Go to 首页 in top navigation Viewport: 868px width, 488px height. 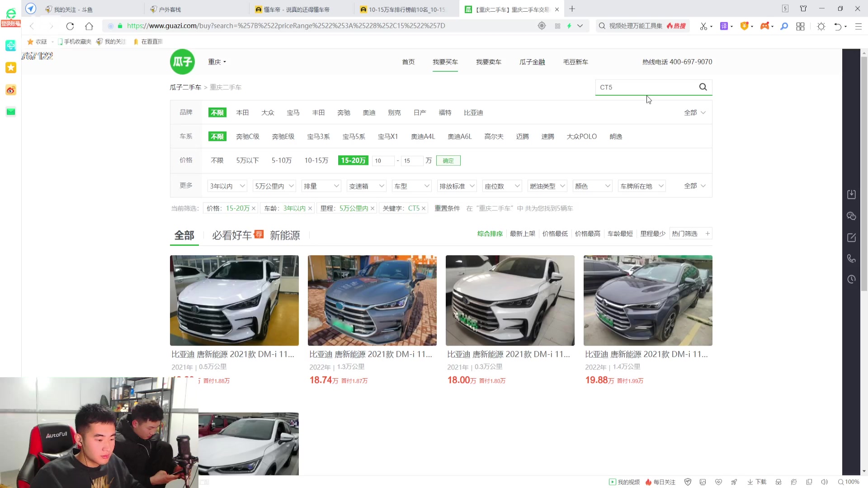(x=408, y=62)
